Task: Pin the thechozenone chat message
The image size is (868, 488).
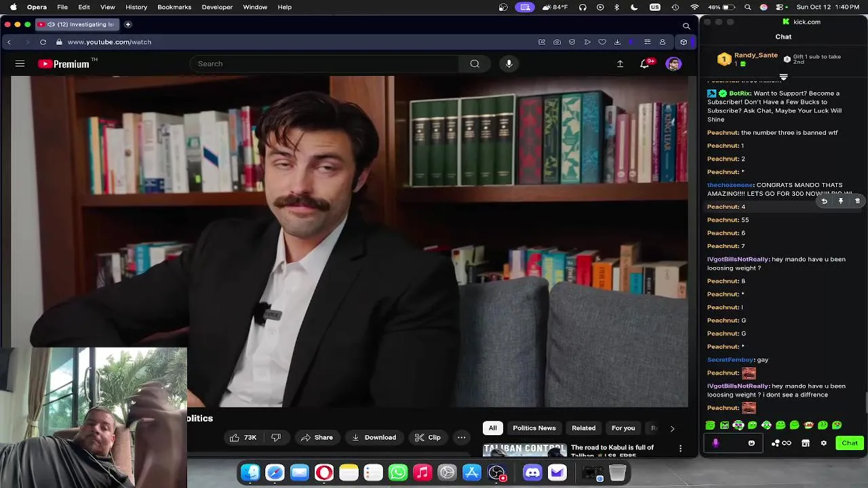Action: pos(841,201)
